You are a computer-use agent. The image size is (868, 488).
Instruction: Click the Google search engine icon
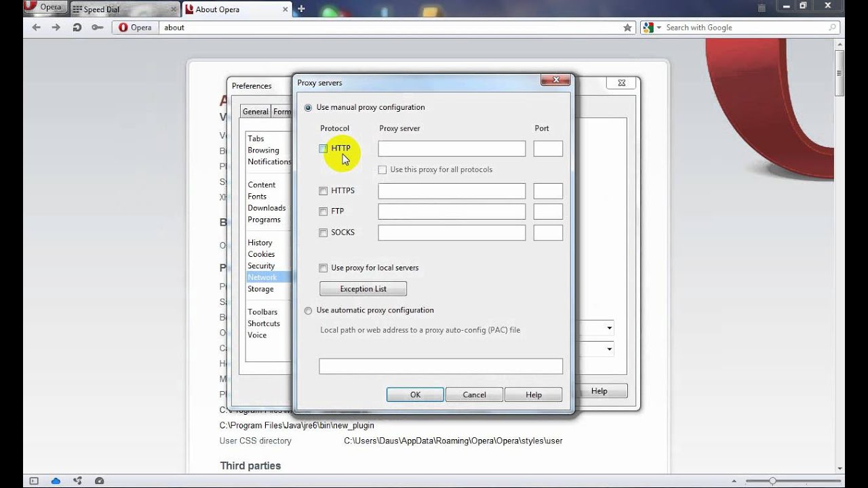tap(648, 28)
